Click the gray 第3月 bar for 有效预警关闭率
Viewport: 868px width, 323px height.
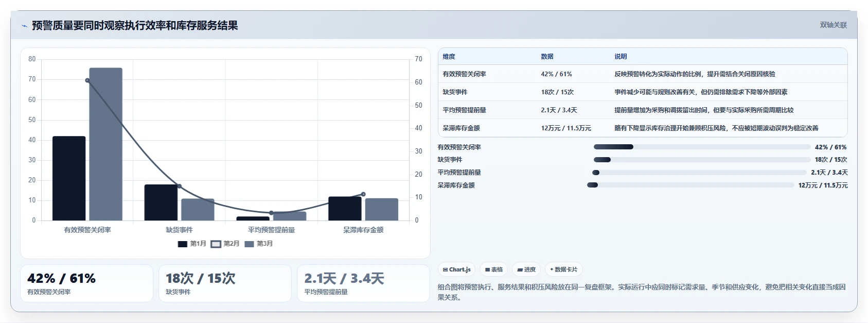pos(105,144)
